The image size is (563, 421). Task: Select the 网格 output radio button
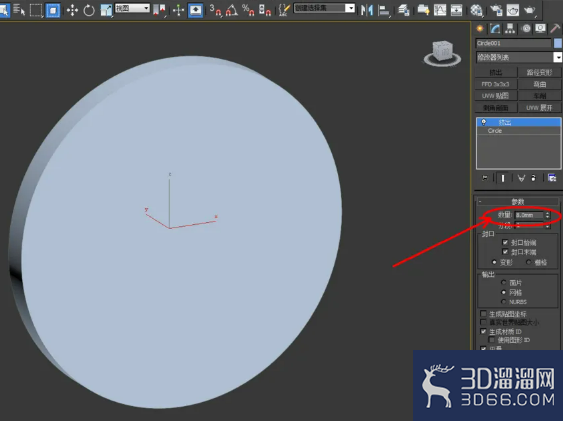503,292
